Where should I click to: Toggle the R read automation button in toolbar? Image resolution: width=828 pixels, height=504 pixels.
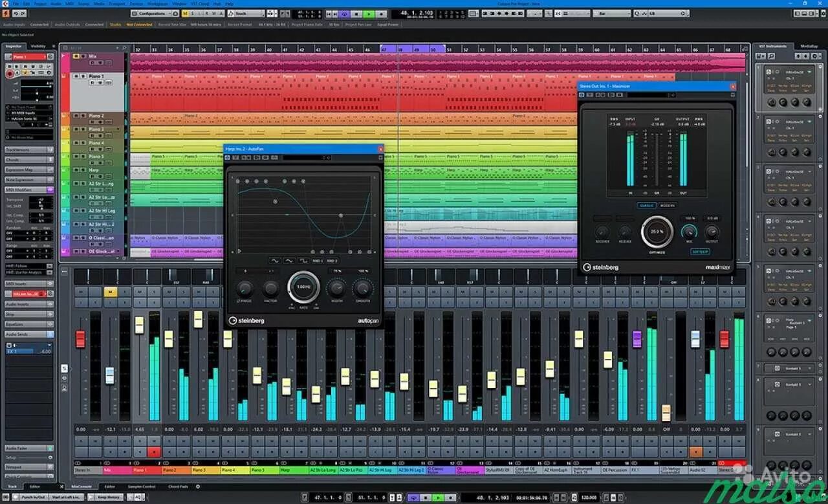point(206,13)
